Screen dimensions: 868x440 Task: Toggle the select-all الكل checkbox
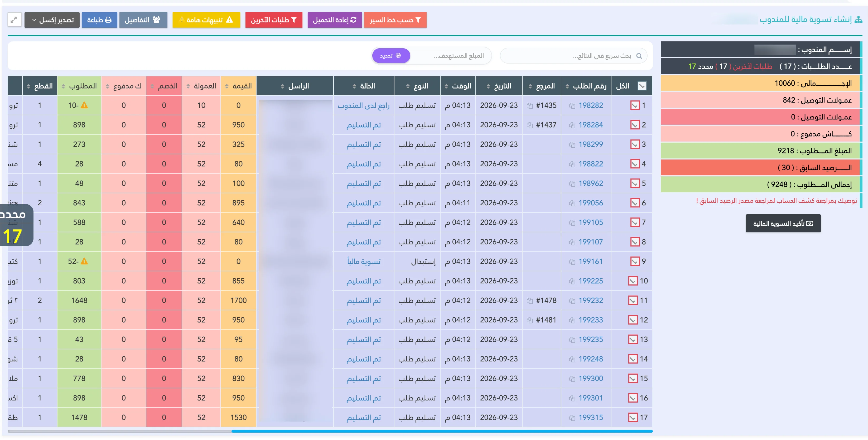642,86
